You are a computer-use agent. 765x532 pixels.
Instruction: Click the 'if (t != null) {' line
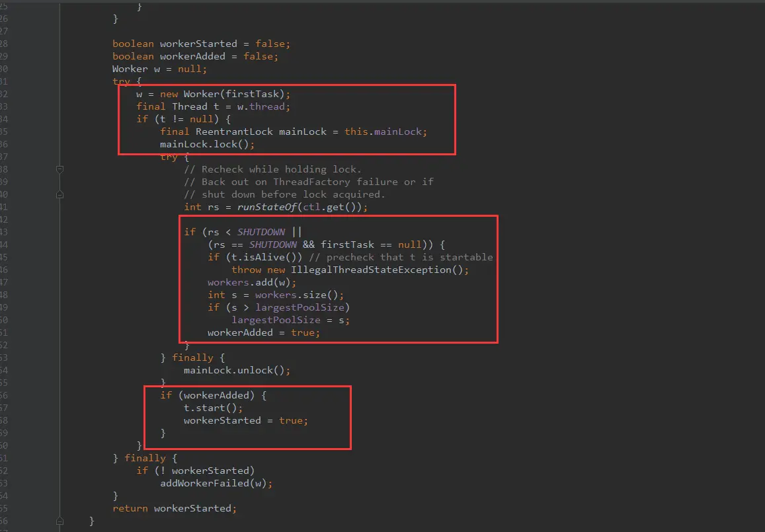pyautogui.click(x=183, y=119)
